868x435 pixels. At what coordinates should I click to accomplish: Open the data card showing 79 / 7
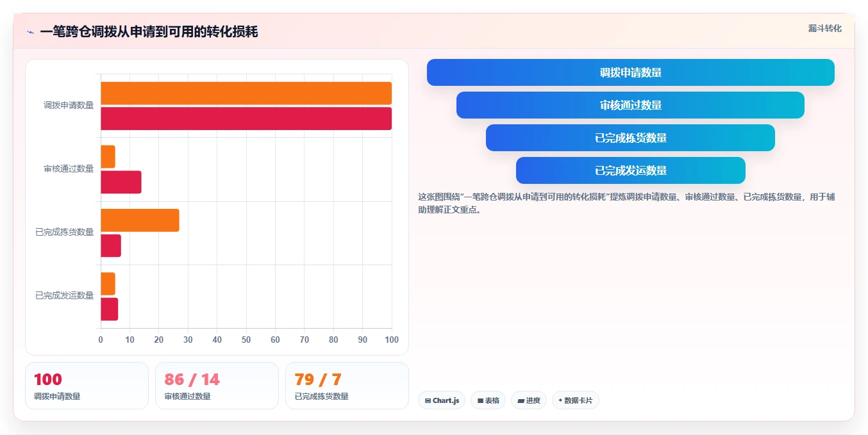point(347,386)
